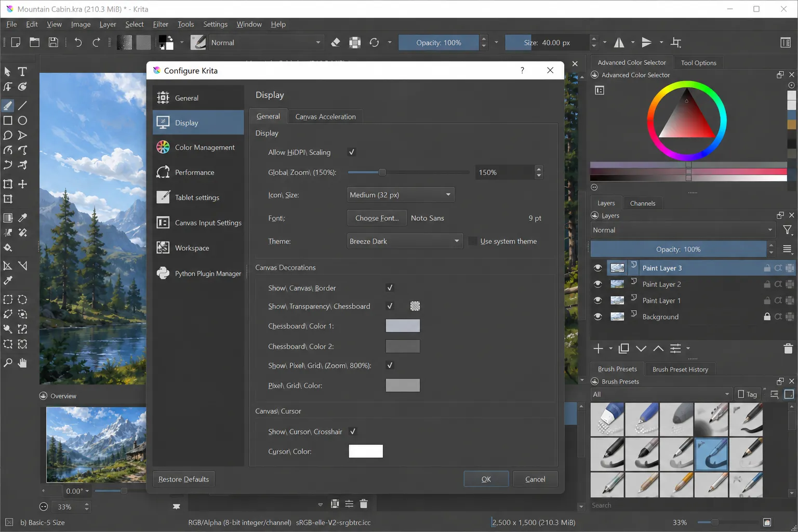The width and height of the screenshot is (798, 532).
Task: Toggle preserve alpha in toolbar
Action: pos(355,43)
